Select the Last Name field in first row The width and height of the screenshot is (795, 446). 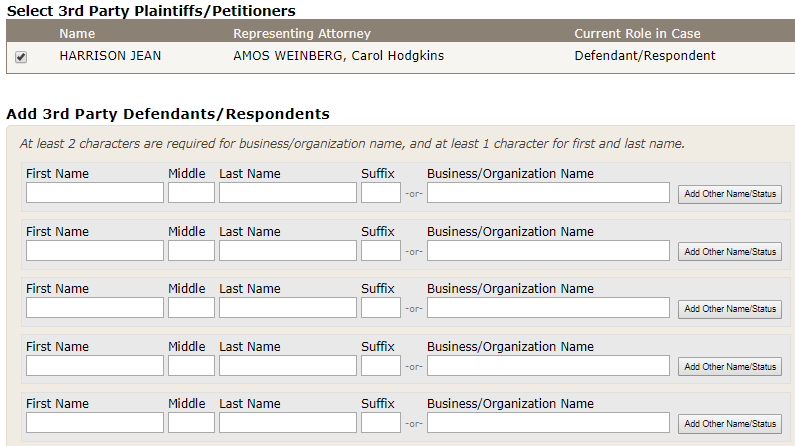click(x=288, y=193)
